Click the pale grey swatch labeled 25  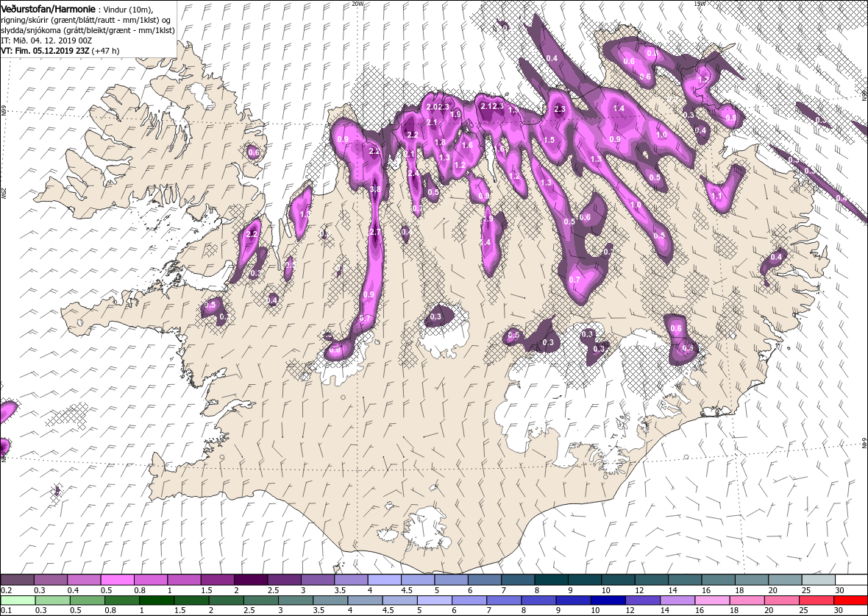(818, 579)
